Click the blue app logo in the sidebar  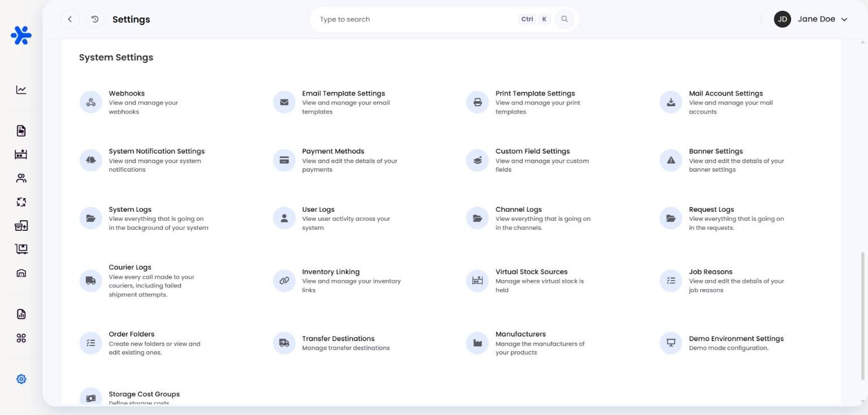[21, 36]
